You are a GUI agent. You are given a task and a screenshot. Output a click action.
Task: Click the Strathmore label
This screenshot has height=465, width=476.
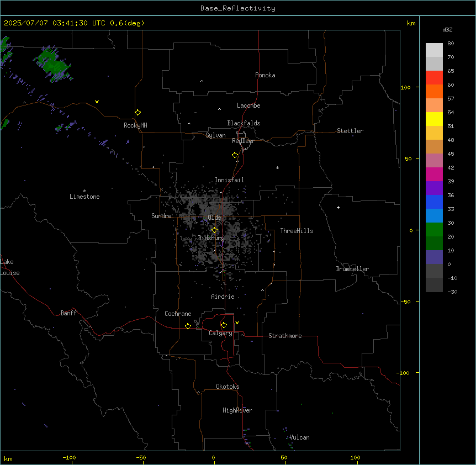tap(285, 336)
